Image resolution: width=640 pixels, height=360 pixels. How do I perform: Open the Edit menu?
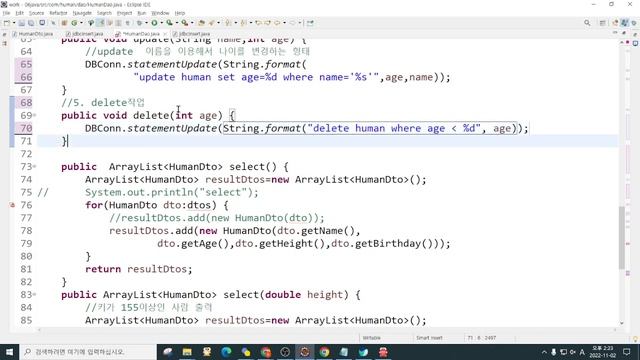coord(20,13)
